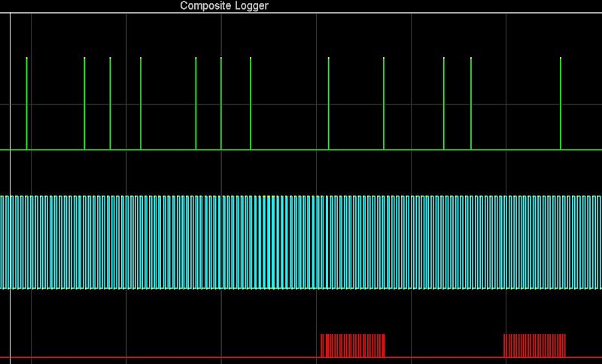The width and height of the screenshot is (602, 364).
Task: Select the second red pulse burst
Action: point(534,346)
